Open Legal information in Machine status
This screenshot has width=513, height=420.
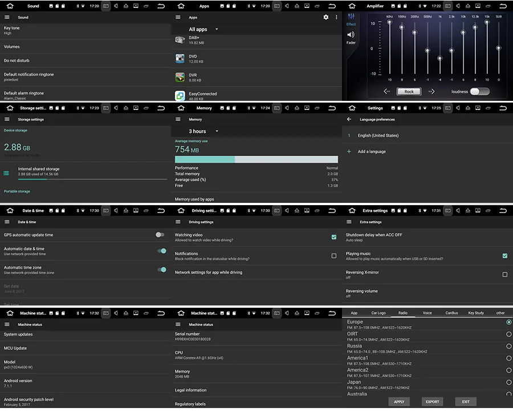(x=256, y=390)
